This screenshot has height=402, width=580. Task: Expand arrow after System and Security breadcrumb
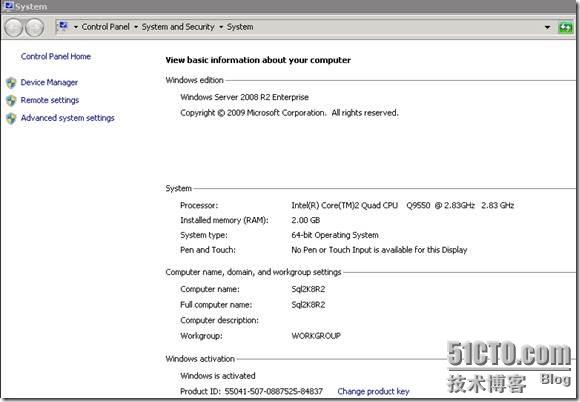click(x=221, y=27)
